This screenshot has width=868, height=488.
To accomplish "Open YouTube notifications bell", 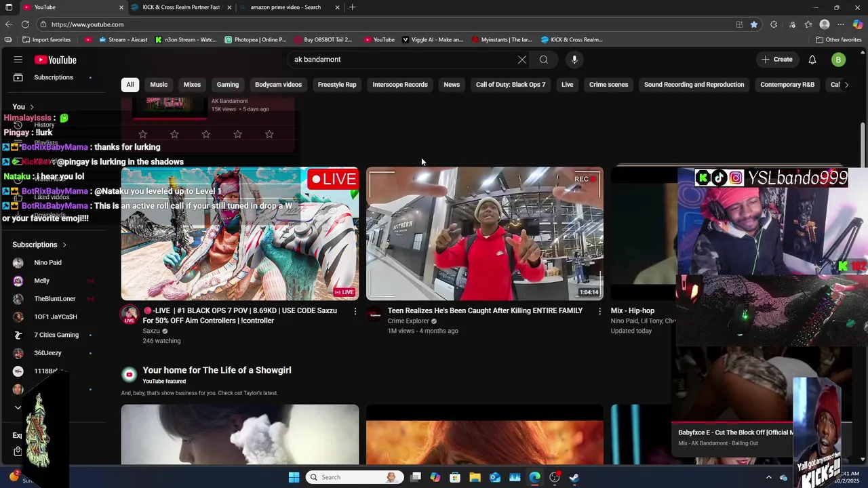I will point(812,60).
